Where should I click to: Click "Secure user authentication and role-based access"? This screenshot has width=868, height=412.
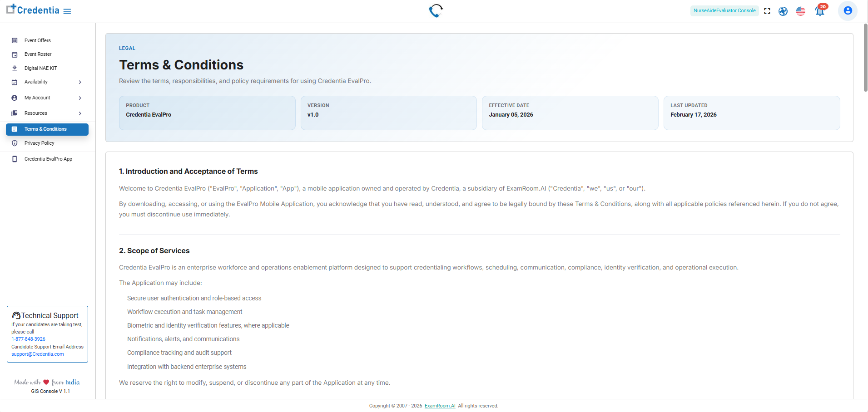[194, 298]
